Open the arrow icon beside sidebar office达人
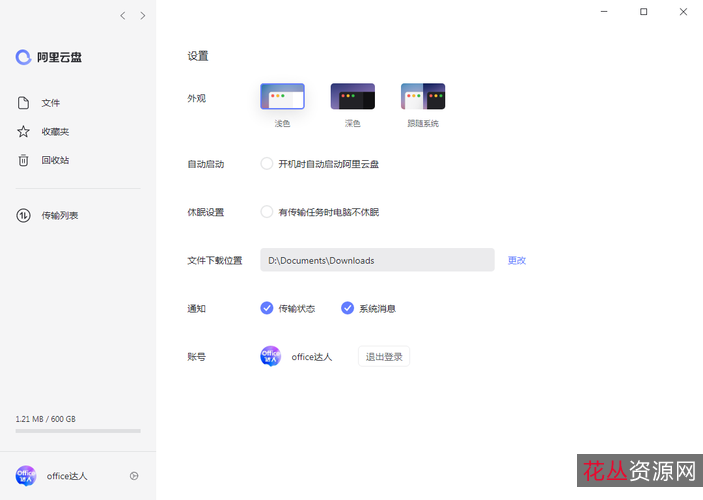The height and width of the screenshot is (500, 703). (134, 476)
